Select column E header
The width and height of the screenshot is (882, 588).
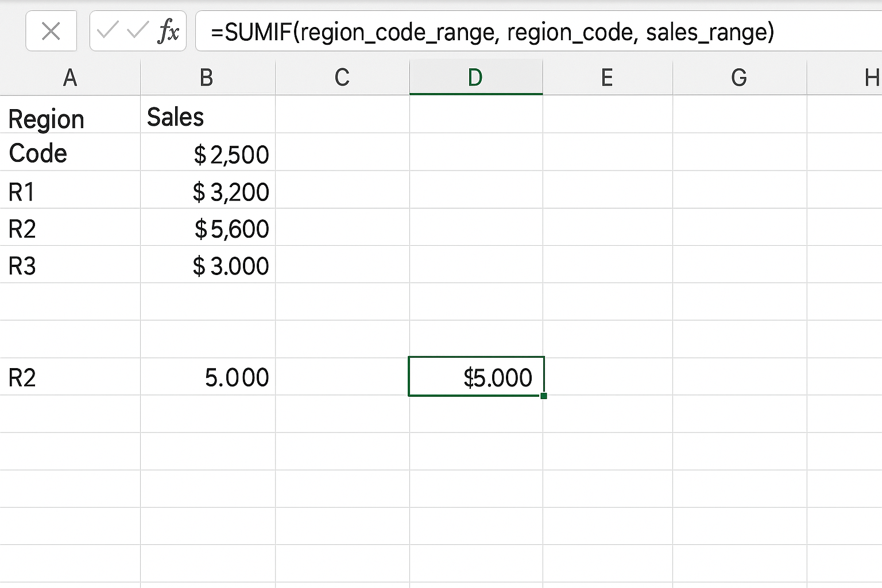point(608,78)
